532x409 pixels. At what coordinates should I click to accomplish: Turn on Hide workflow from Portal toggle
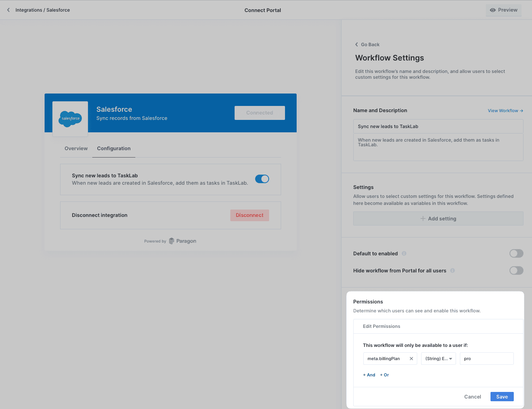[516, 270]
